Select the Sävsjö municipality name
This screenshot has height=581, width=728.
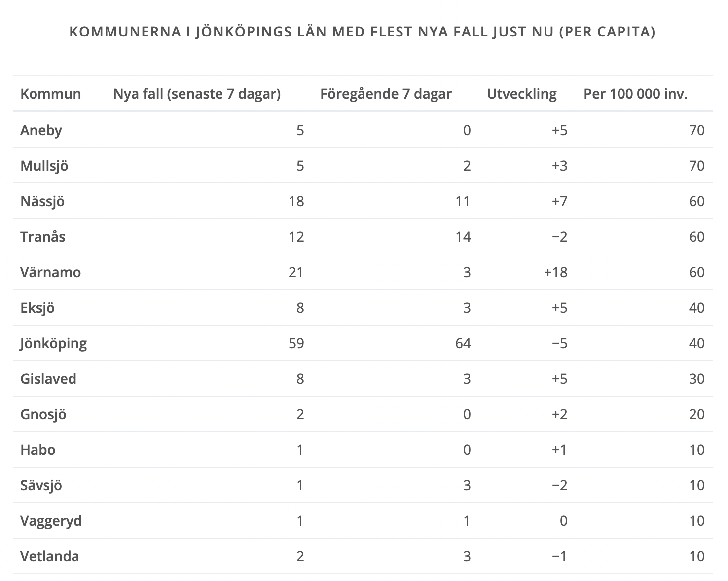(x=41, y=485)
